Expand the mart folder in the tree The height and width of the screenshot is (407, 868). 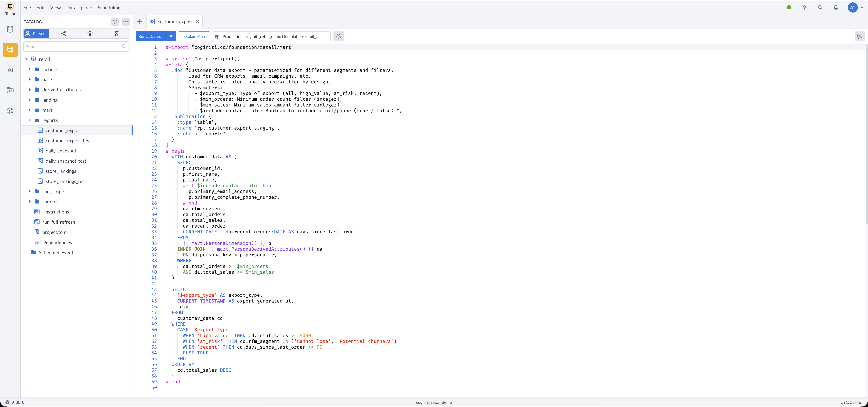(x=30, y=110)
